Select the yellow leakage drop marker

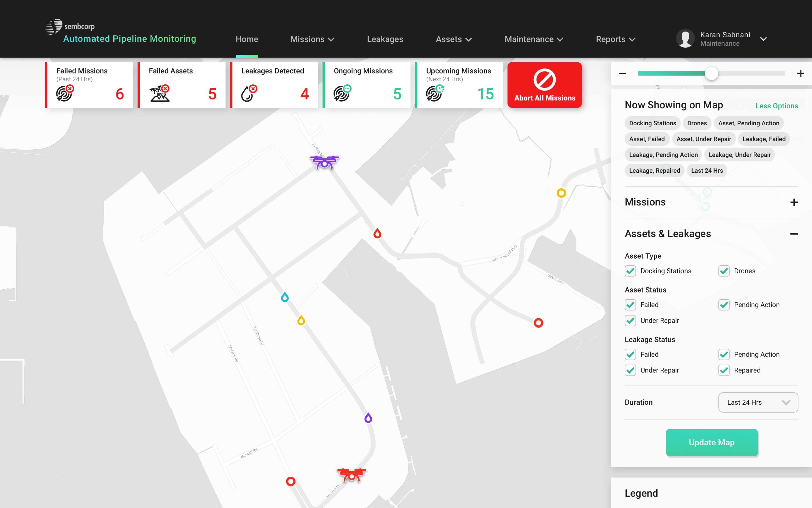301,320
